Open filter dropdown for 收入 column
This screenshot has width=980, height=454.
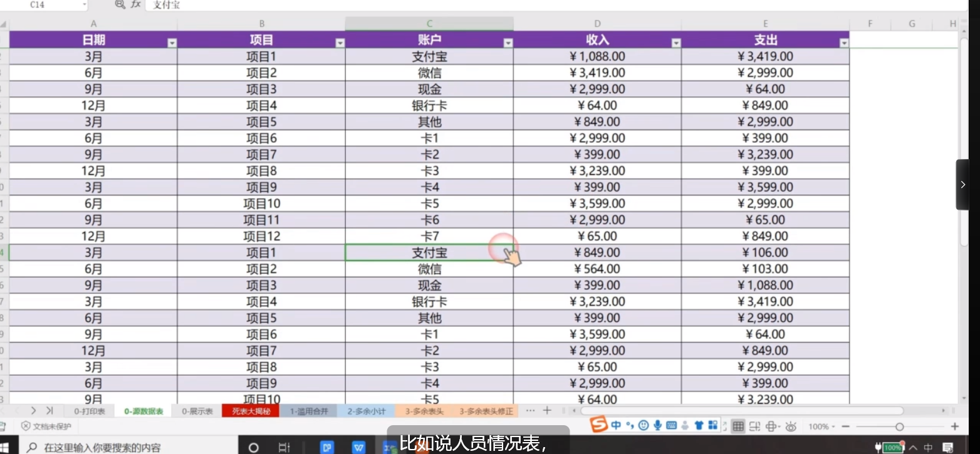tap(675, 43)
